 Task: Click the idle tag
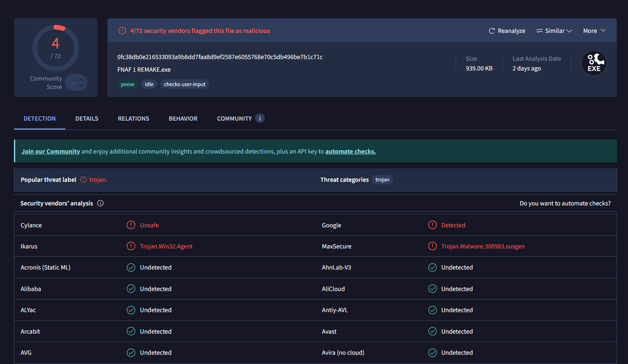coord(149,84)
